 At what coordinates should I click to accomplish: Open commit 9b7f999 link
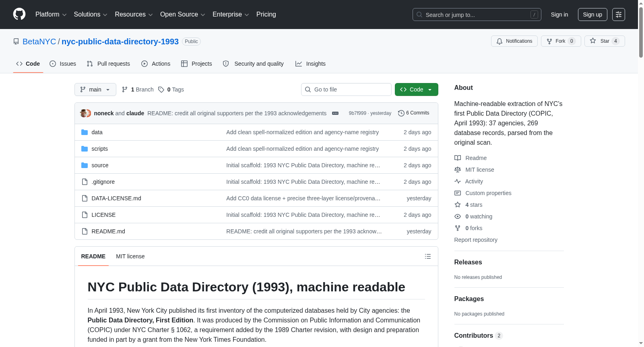[x=357, y=113]
